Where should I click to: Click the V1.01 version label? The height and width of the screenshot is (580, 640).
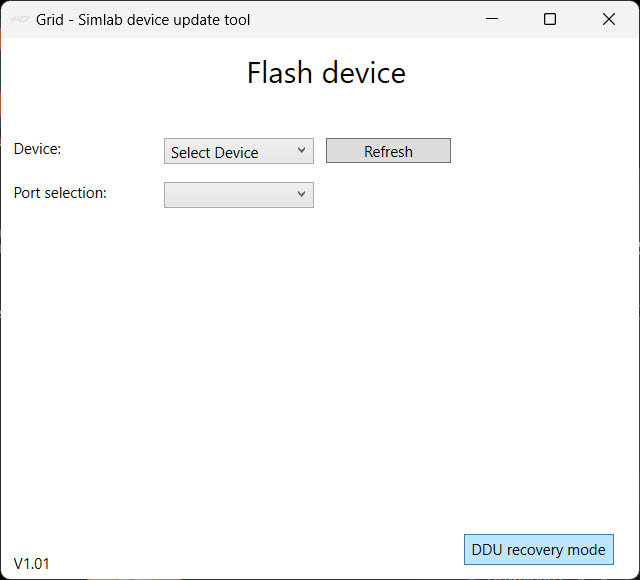[31, 564]
